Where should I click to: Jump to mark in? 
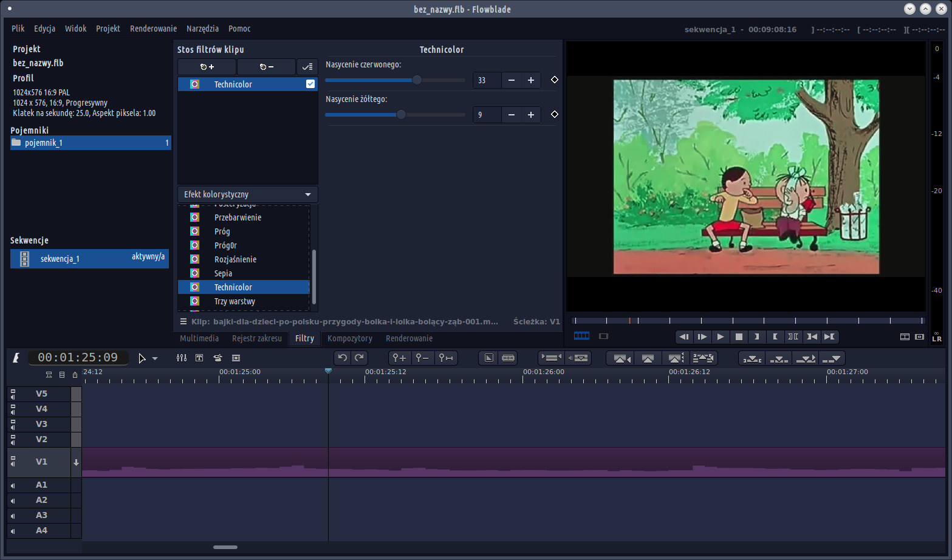[x=812, y=336]
